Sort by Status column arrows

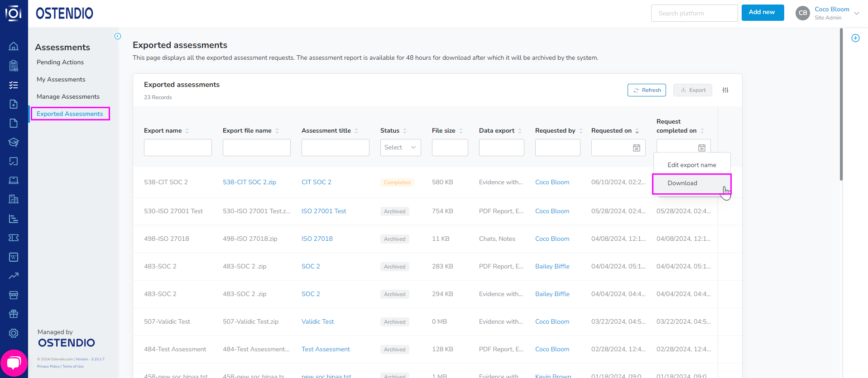tap(405, 131)
